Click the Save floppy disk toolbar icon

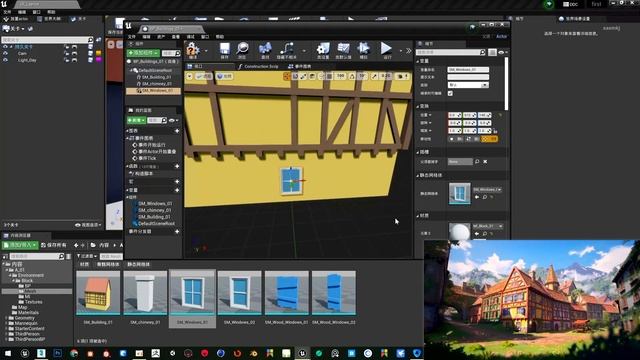(x=224, y=49)
